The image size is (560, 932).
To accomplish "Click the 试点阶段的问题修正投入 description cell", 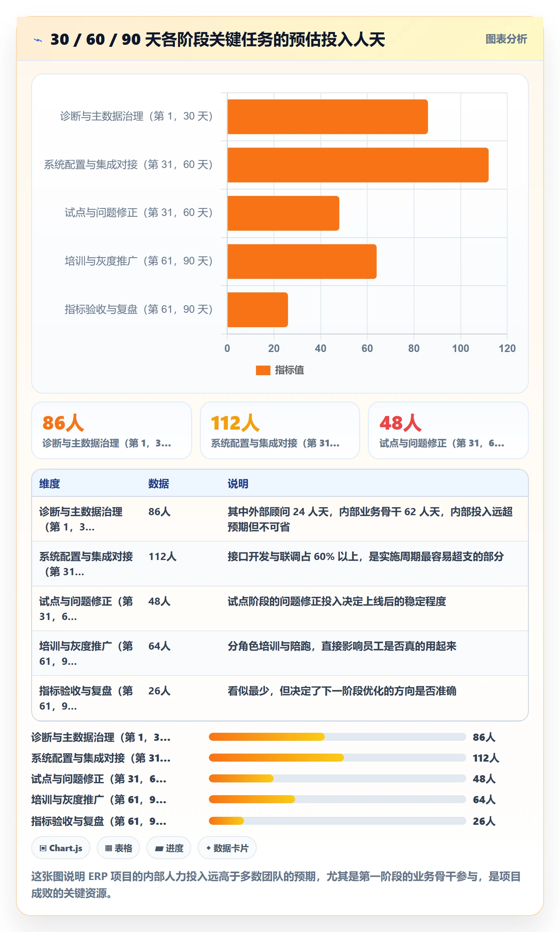I will tap(337, 601).
